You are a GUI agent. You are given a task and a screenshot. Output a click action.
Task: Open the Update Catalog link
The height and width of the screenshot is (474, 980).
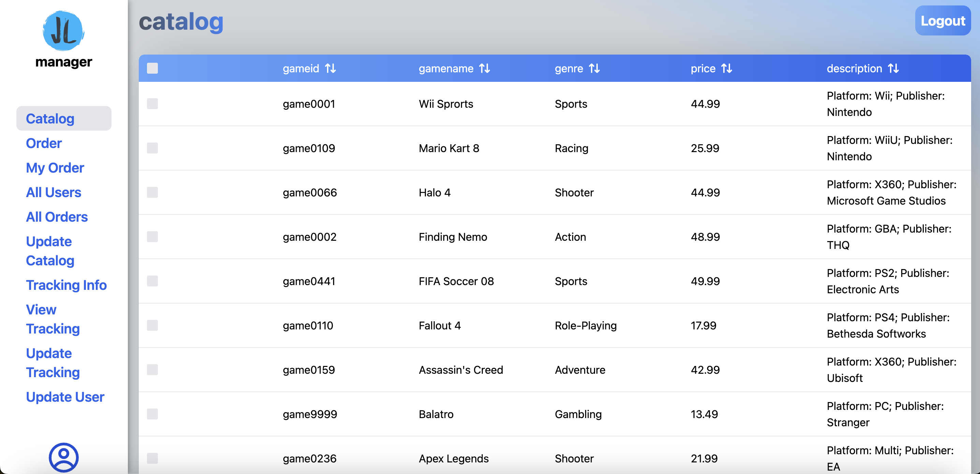(49, 251)
